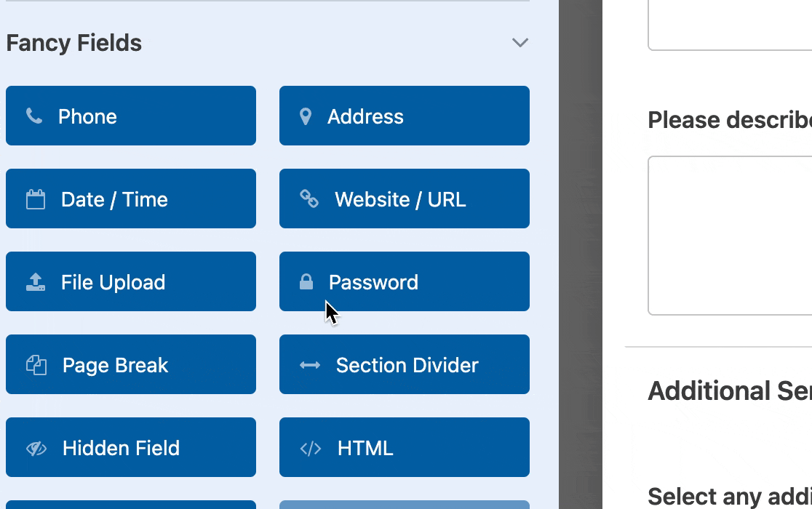Viewport: 812px width, 509px height.
Task: Add a Phone field to the form
Action: coord(131,116)
